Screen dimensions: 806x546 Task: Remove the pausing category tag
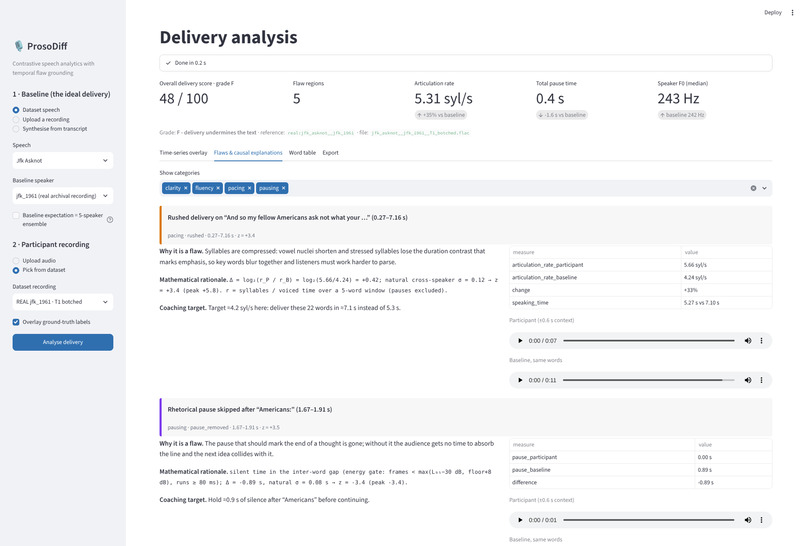[283, 188]
